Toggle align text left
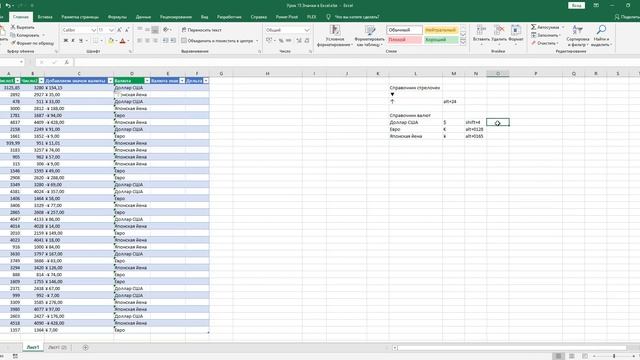 coord(140,40)
